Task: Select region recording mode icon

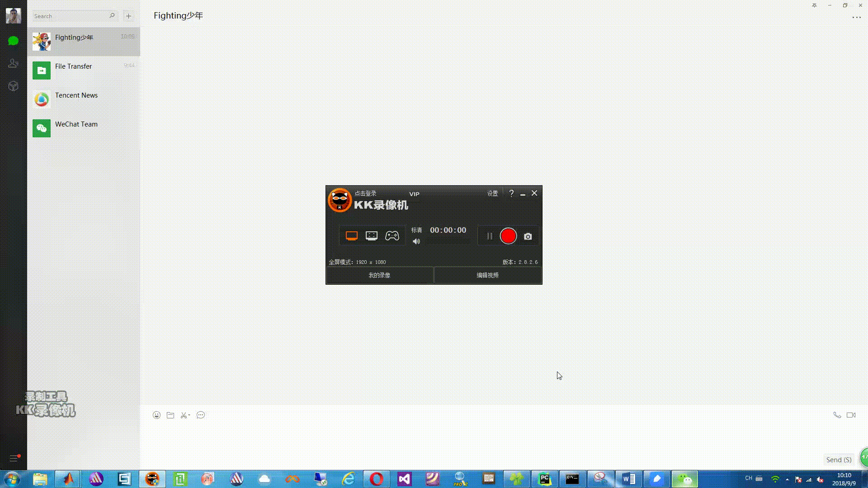Action: click(x=372, y=236)
